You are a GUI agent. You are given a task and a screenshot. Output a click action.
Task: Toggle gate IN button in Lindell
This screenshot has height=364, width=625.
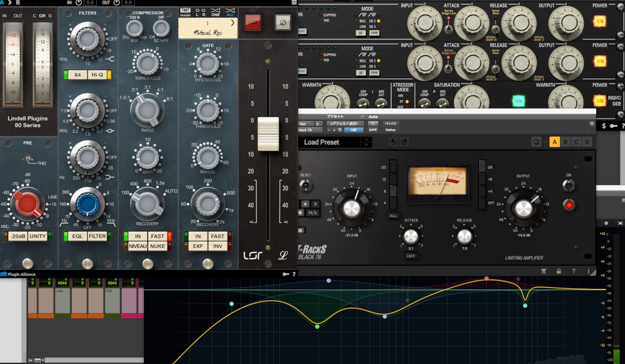coord(198,237)
